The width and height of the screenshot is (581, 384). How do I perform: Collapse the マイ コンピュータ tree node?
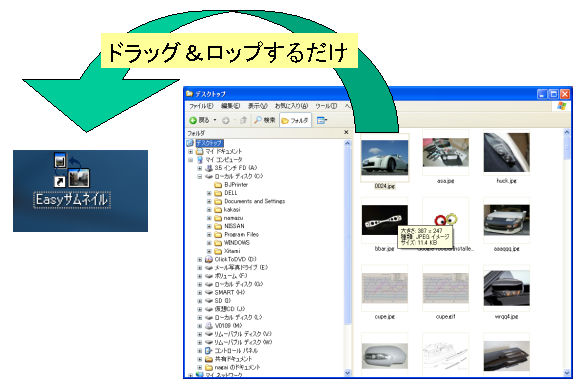point(190,160)
